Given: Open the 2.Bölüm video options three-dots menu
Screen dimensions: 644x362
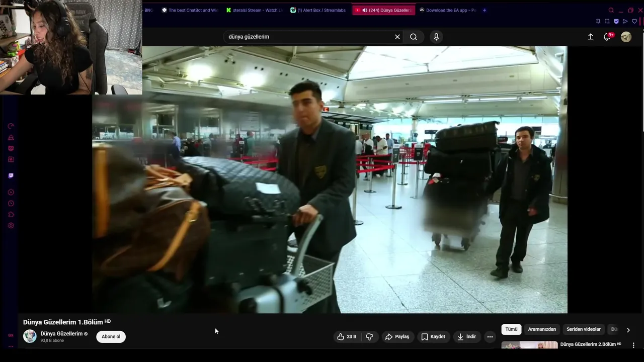Looking at the screenshot, I should [x=633, y=345].
